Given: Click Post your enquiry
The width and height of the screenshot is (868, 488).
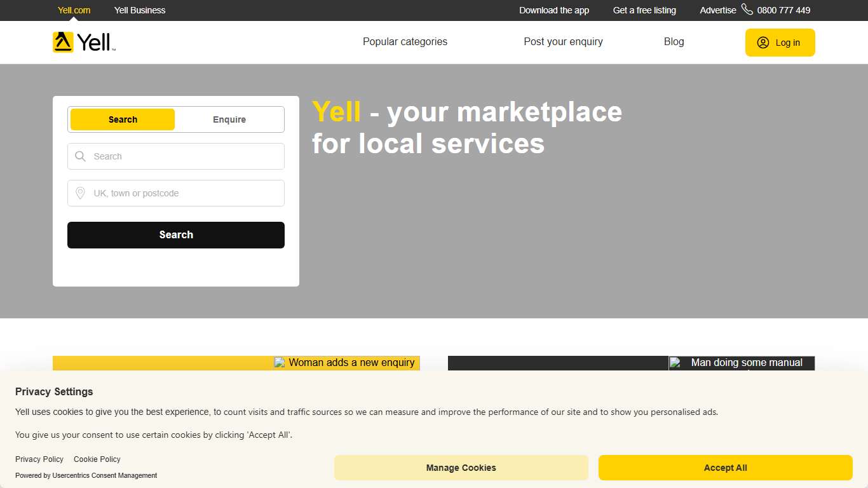Looking at the screenshot, I should (x=563, y=41).
